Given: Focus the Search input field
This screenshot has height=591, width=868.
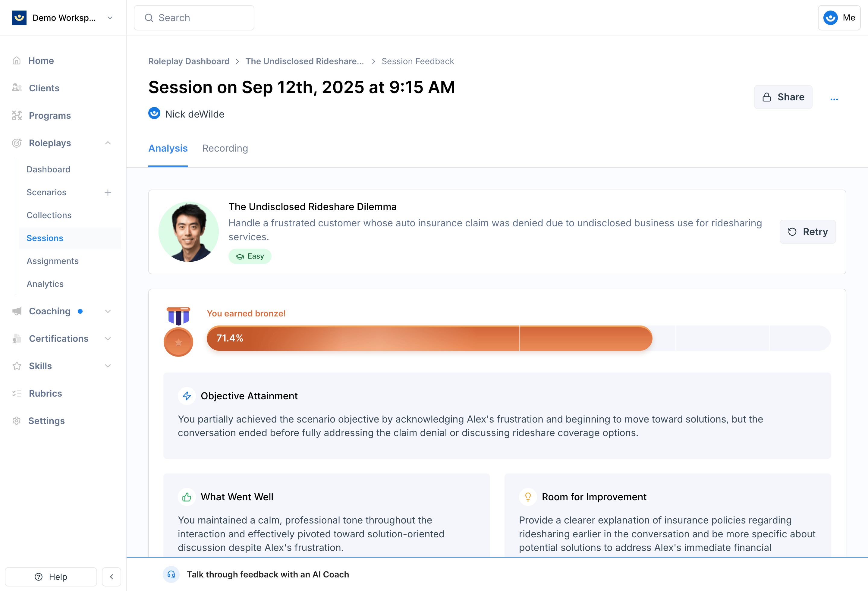Looking at the screenshot, I should [x=194, y=17].
